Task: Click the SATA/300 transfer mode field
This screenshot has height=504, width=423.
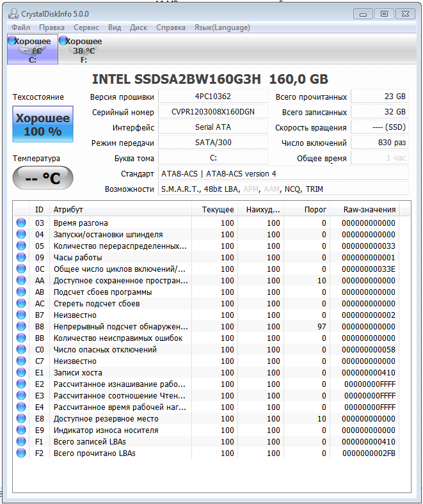Action: pos(213,143)
